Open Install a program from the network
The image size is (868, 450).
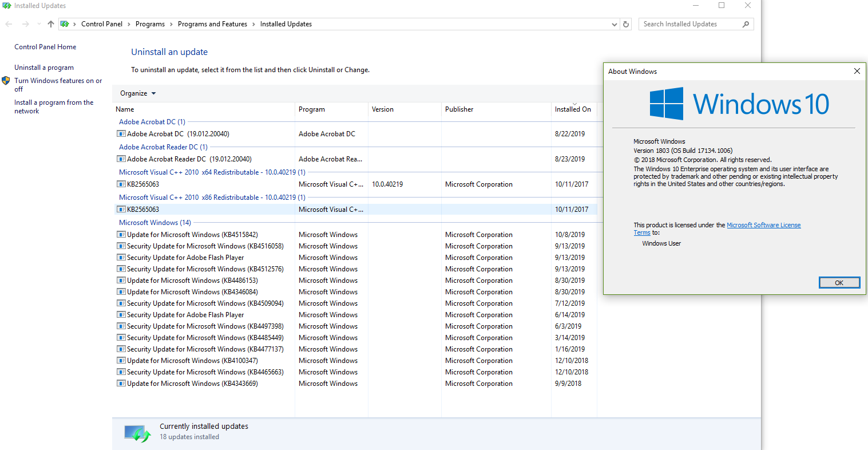tap(54, 106)
